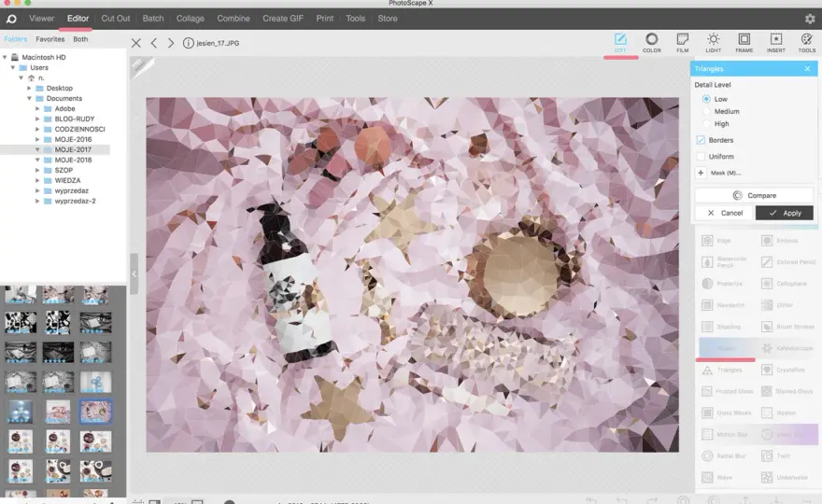The image size is (822, 504).
Task: Select the wyprzedaz-2 folder
Action: (75, 201)
